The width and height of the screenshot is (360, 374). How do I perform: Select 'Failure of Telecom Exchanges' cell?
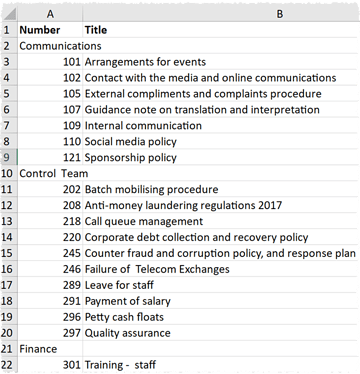(221, 269)
